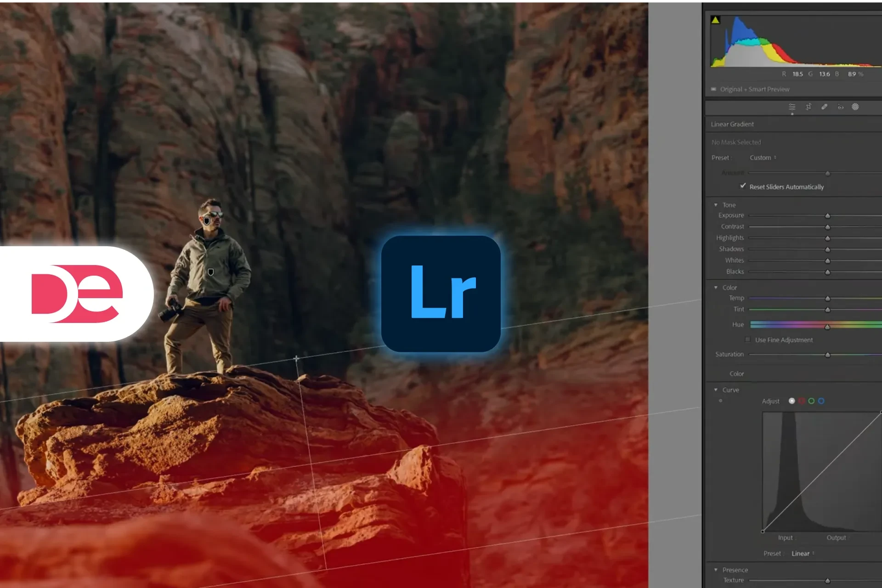Click the Shadows slider handle
The width and height of the screenshot is (882, 588).
pyautogui.click(x=828, y=249)
